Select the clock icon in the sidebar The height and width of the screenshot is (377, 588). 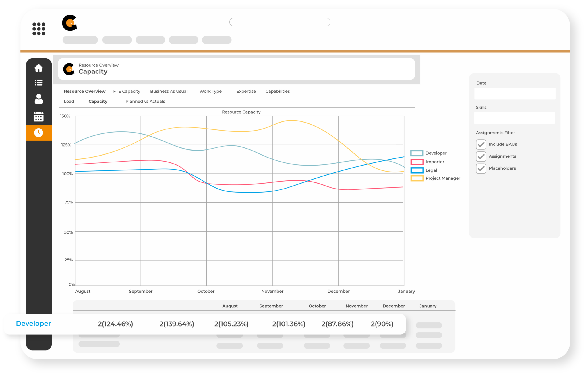(x=39, y=133)
